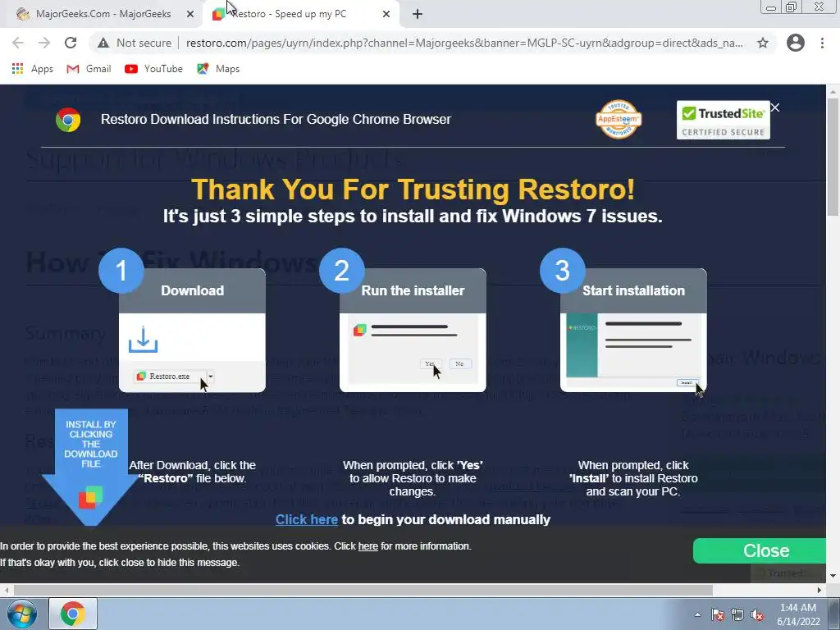Open the Maps bookmark
This screenshot has width=840, height=630.
point(218,69)
